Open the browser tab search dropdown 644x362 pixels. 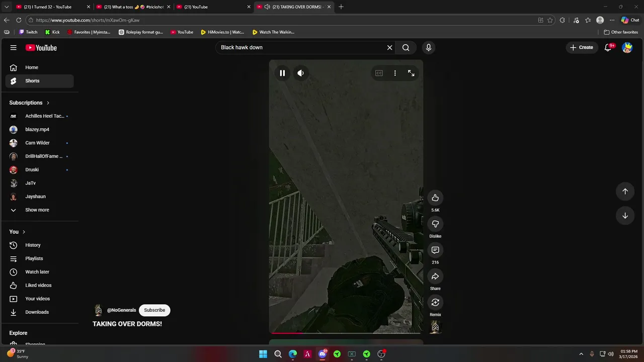[7, 7]
